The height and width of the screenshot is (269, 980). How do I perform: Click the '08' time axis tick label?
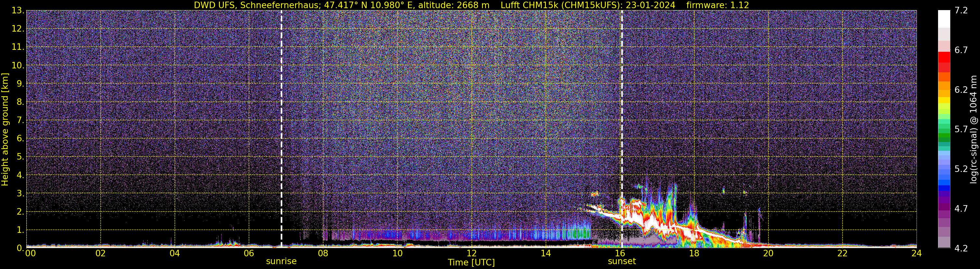323,253
